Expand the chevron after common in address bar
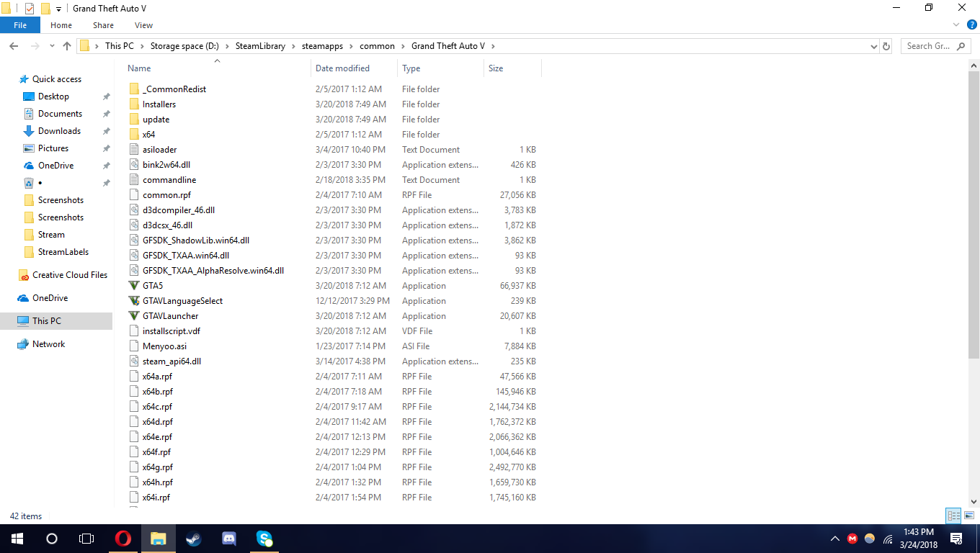The height and width of the screenshot is (553, 980). point(403,46)
